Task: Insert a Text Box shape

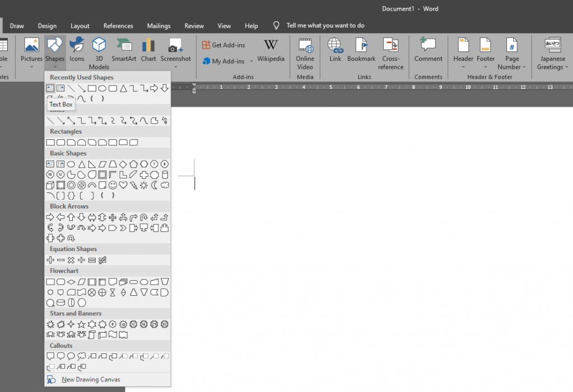Action: (50, 88)
